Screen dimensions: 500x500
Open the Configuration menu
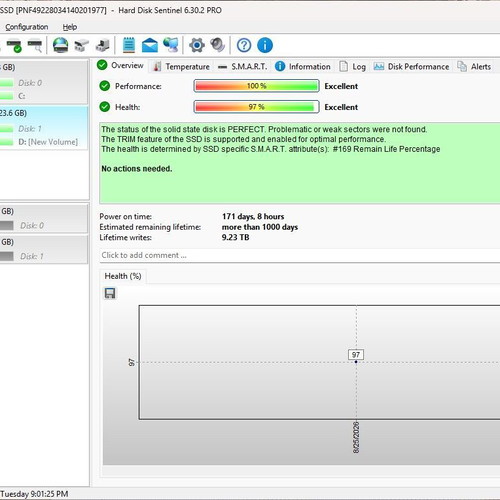pos(27,27)
